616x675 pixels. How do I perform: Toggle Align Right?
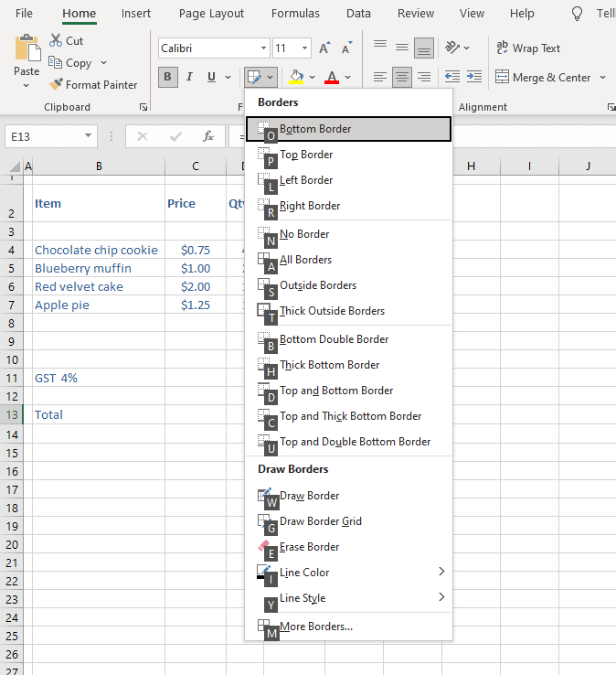(424, 77)
